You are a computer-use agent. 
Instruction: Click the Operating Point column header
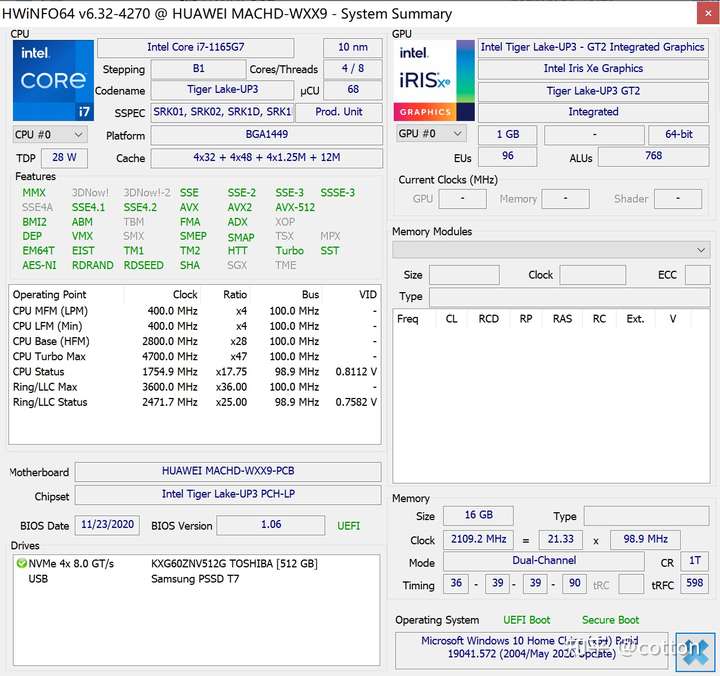click(x=49, y=295)
